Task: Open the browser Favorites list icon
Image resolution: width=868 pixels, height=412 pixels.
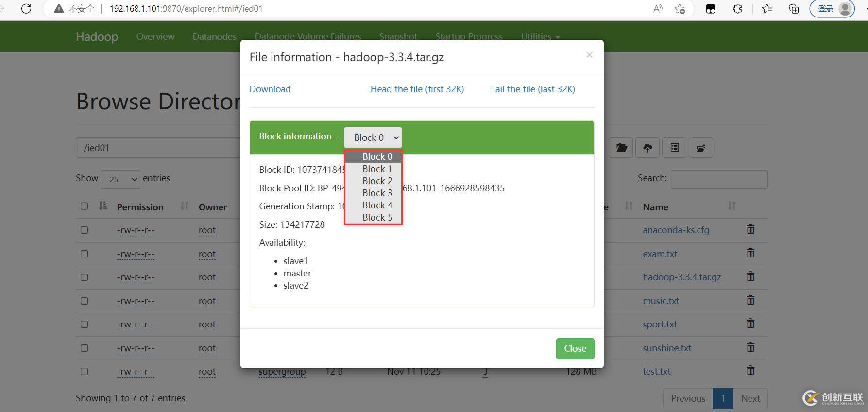Action: 767,9
